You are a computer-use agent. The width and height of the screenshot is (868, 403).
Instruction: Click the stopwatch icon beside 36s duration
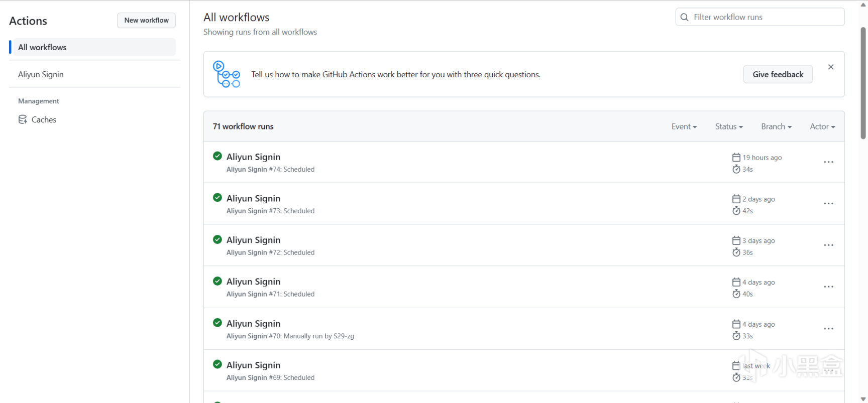(736, 252)
